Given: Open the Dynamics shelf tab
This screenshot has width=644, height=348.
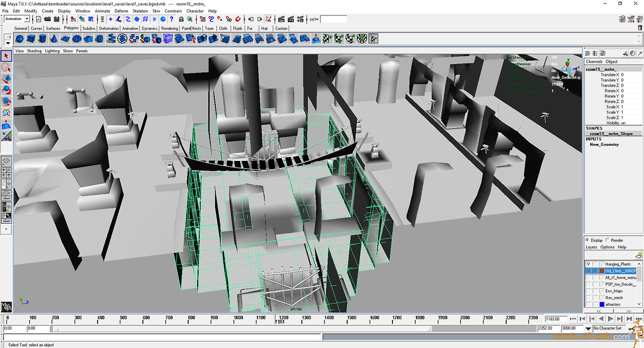Looking at the screenshot, I should point(149,29).
